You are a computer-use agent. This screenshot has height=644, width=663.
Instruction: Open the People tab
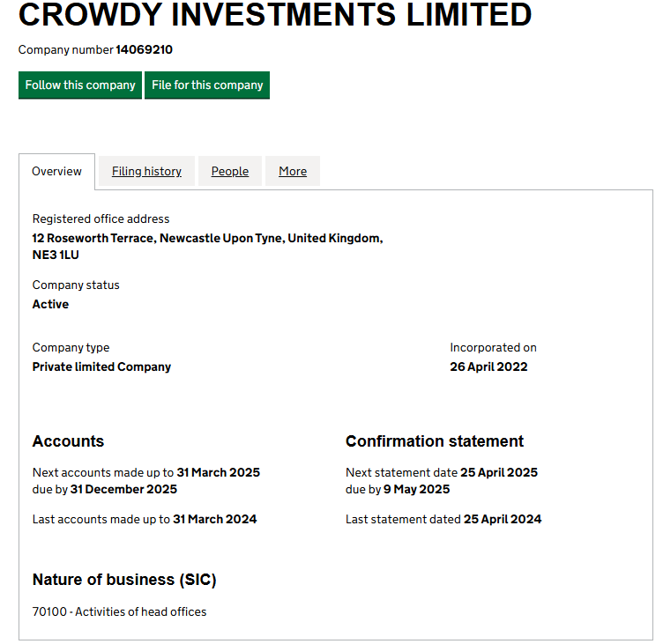[x=230, y=171]
